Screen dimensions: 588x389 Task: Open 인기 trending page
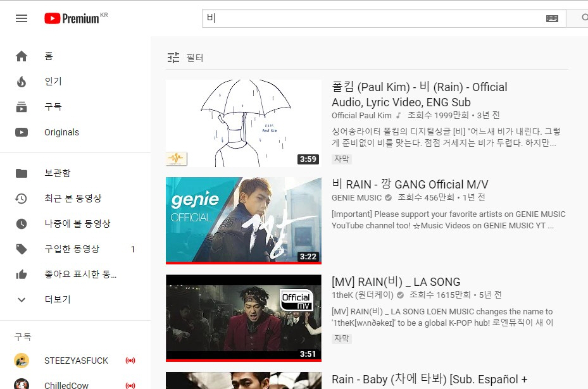coord(53,82)
